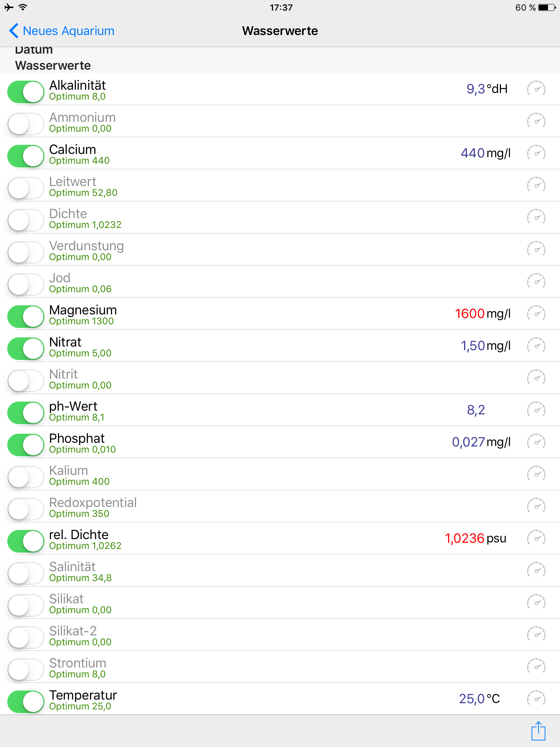Switch on the Kalium toggle
Viewport: 560px width, 747px height.
tap(26, 477)
